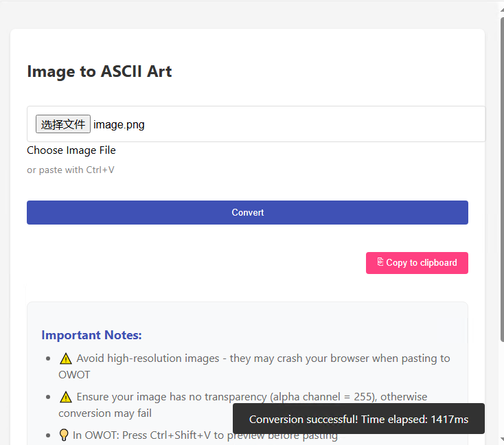
Task: Click Copy to clipboard button
Action: click(x=417, y=263)
